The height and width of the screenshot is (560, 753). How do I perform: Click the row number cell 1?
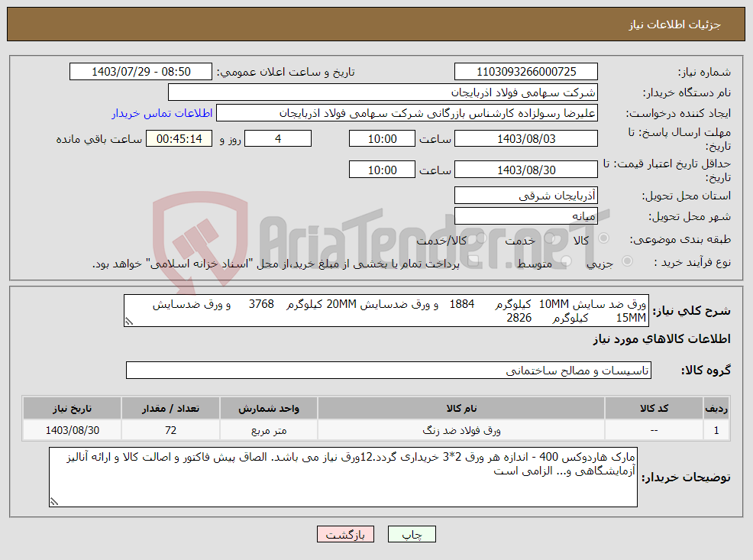716,430
